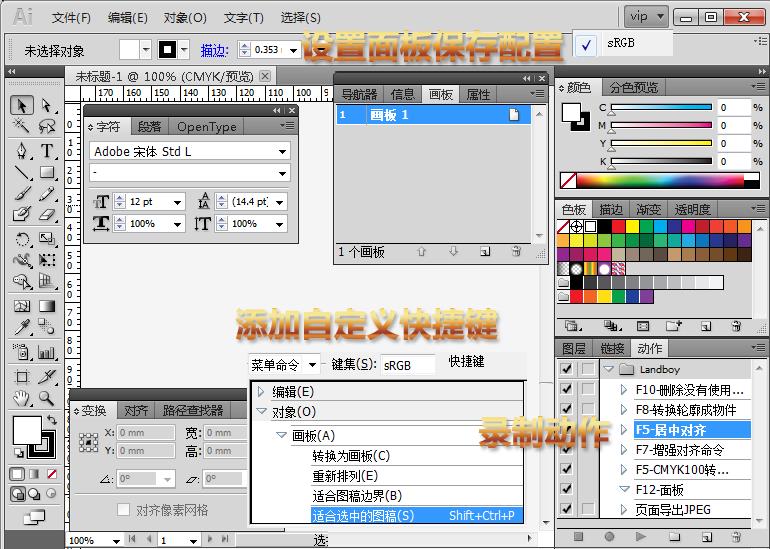Click delete artboard trash icon
This screenshot has height=549, width=770.
(516, 251)
